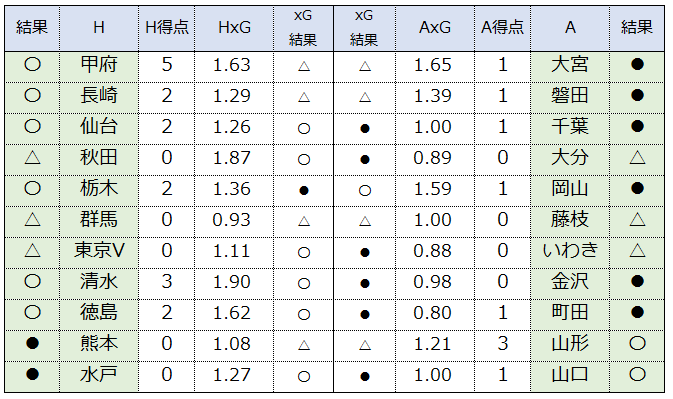The width and height of the screenshot is (673, 399).
Task: Select the 大宮 away team cell
Action: 570,65
